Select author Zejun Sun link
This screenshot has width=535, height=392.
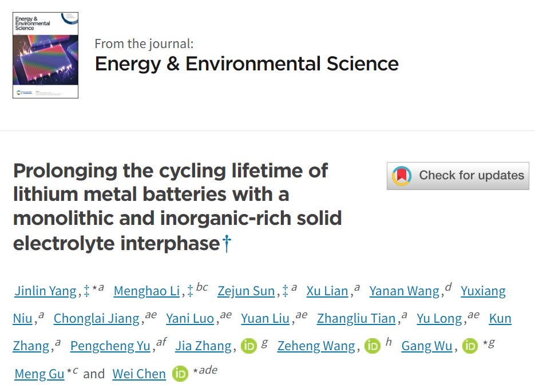246,291
